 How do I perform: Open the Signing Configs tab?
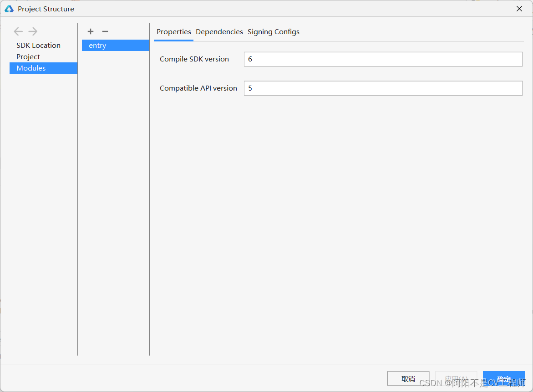tap(273, 32)
